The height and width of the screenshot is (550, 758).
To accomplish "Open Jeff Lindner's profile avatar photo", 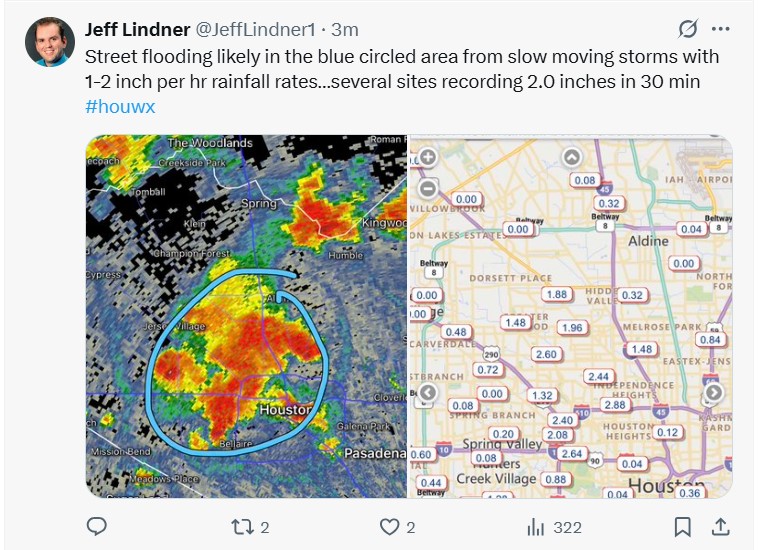I will pos(50,42).
